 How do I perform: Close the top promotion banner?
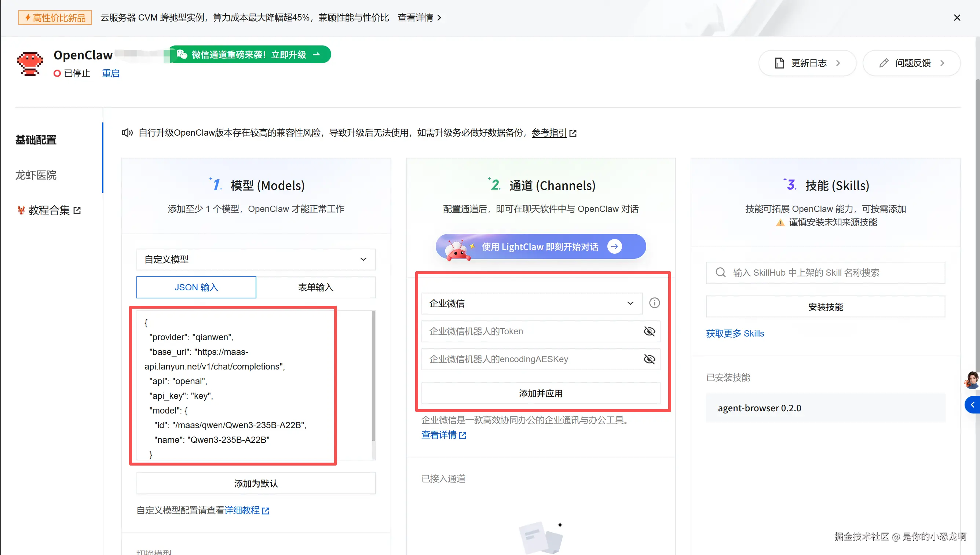[x=957, y=18]
